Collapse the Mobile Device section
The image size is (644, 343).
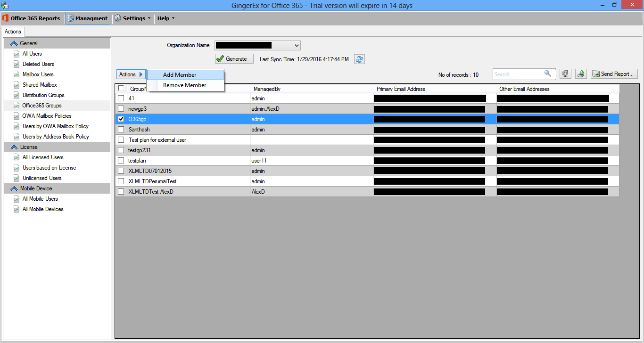tap(57, 188)
